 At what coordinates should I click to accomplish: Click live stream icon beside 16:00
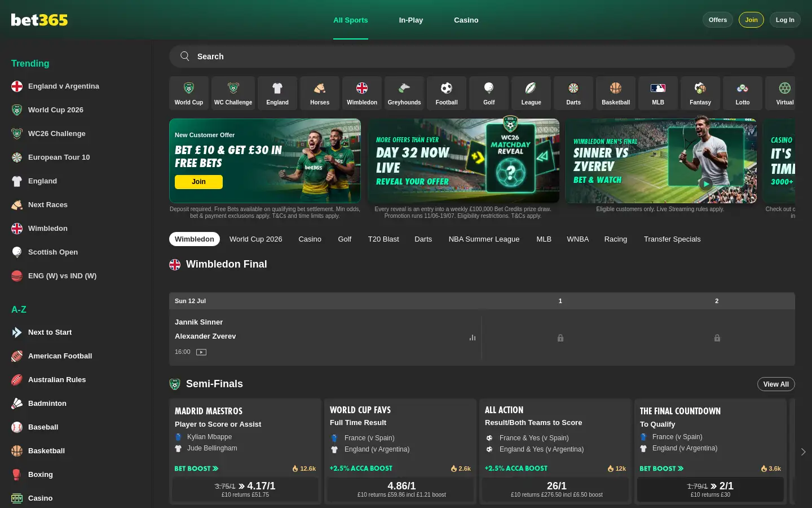pyautogui.click(x=201, y=352)
